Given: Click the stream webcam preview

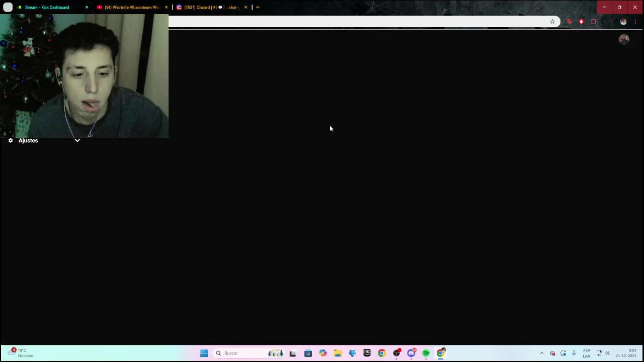Looking at the screenshot, I should [84, 75].
